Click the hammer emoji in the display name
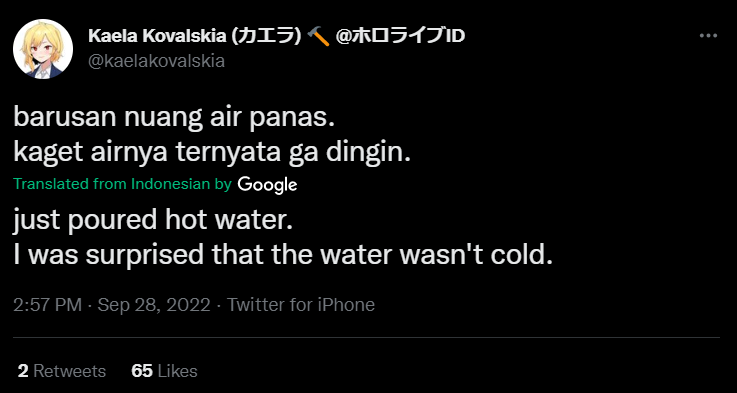 [318, 36]
